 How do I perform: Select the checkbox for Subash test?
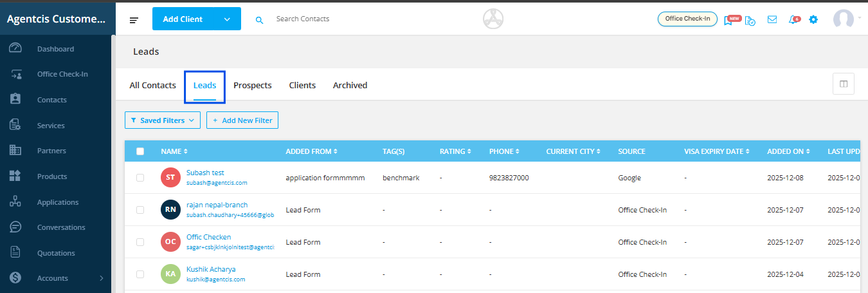click(140, 178)
